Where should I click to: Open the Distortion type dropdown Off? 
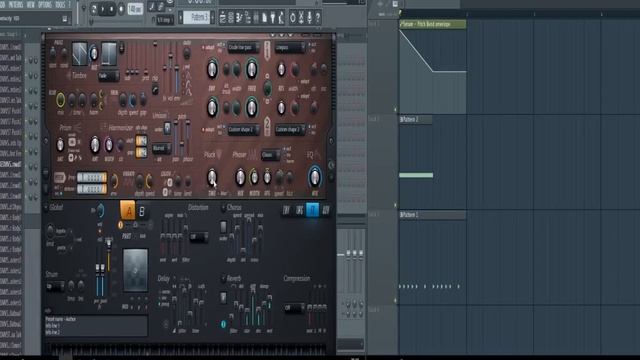pyautogui.click(x=199, y=237)
